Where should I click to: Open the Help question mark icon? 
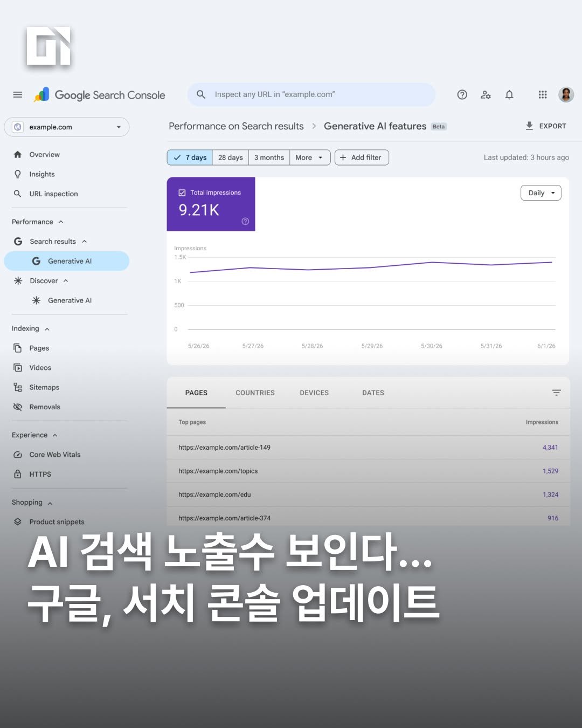click(462, 95)
